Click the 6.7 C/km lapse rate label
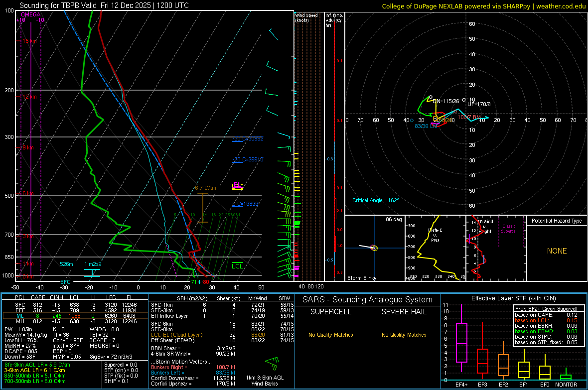 pos(205,188)
